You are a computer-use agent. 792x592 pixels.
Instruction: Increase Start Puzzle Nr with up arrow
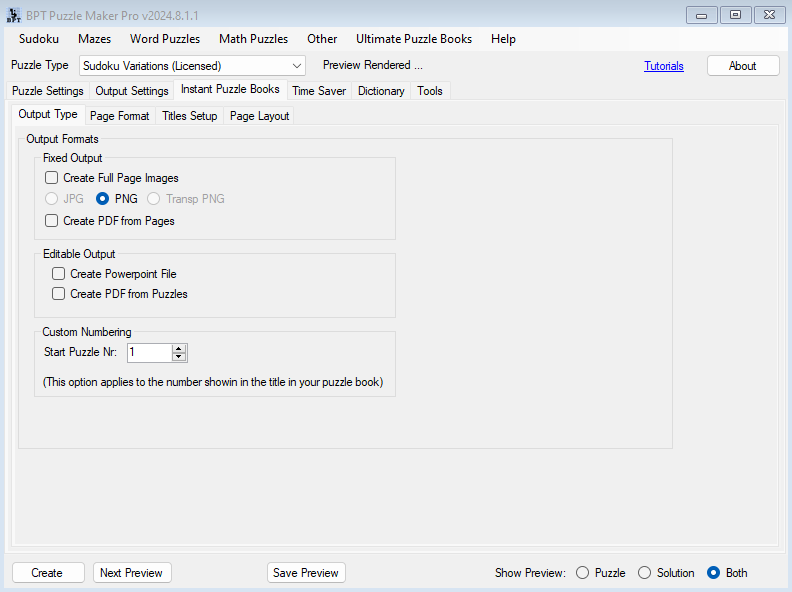(179, 349)
